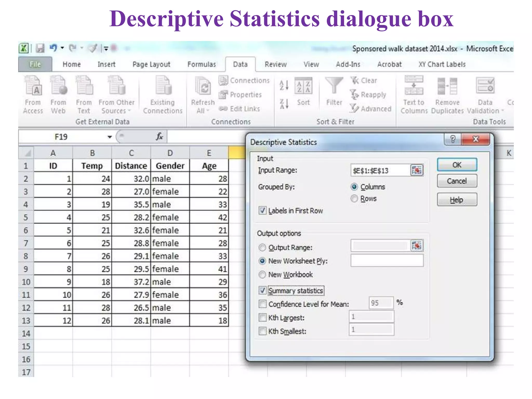
Task: Click the Help button in dialog
Action: pyautogui.click(x=457, y=199)
